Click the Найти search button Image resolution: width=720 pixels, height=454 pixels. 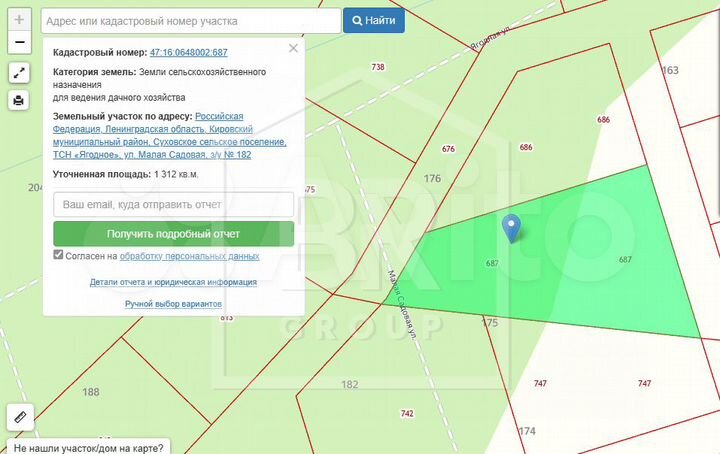pos(374,20)
